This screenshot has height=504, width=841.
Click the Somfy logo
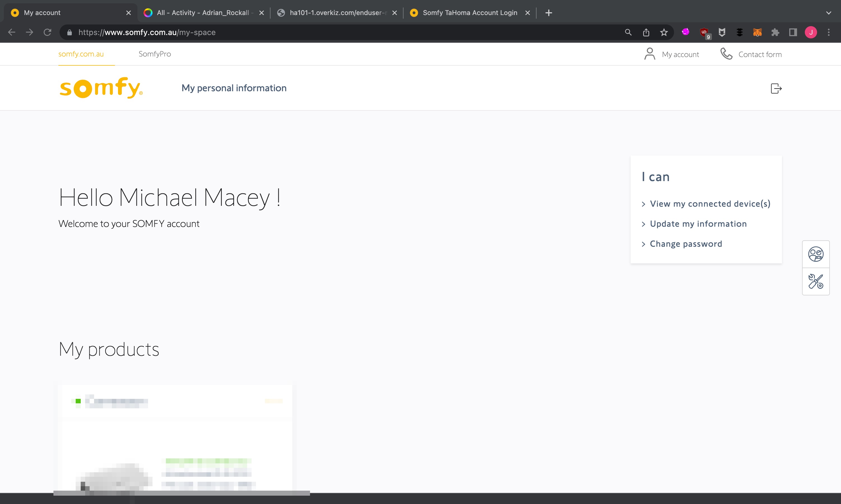coord(101,88)
